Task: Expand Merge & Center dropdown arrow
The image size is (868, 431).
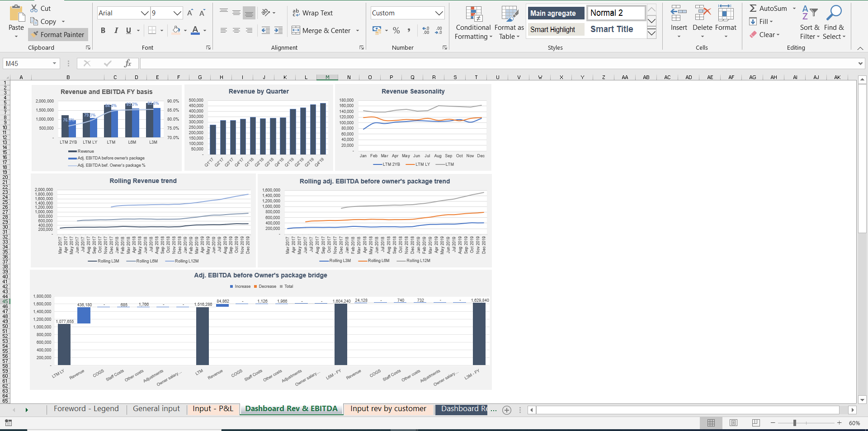Action: pyautogui.click(x=358, y=31)
